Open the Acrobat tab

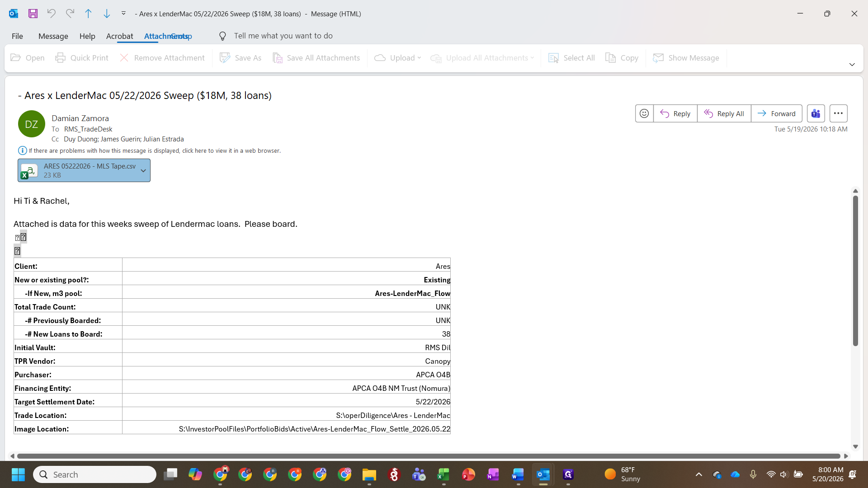[x=119, y=36]
